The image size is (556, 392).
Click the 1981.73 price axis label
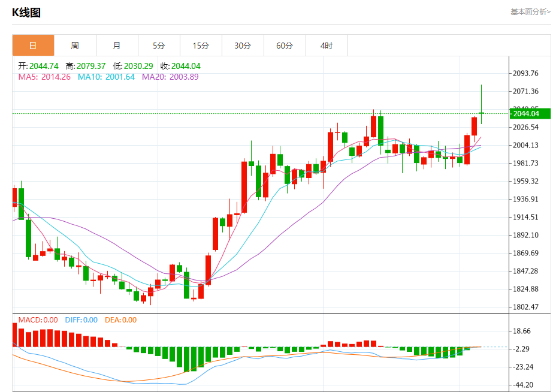(x=525, y=163)
